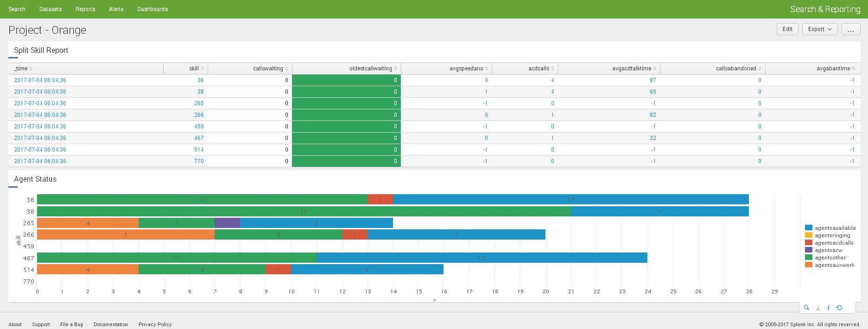Open the Export dropdown
The width and height of the screenshot is (868, 329).
pyautogui.click(x=819, y=29)
